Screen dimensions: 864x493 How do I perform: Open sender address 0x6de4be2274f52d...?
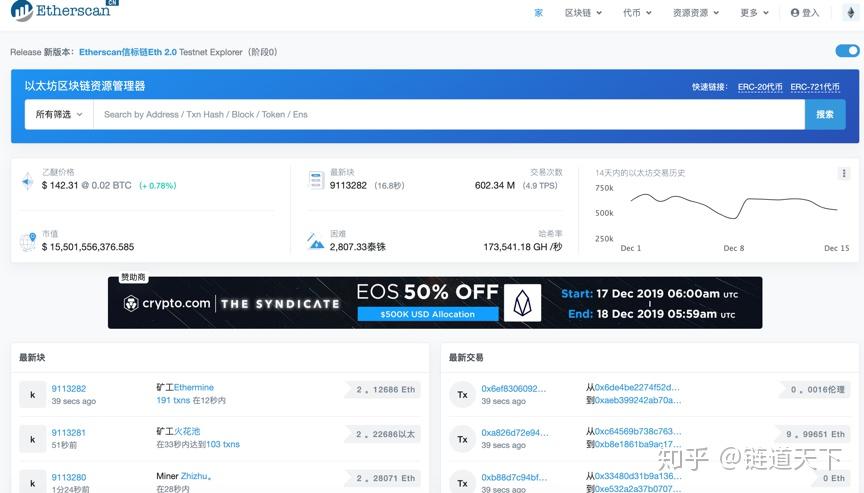click(x=637, y=387)
